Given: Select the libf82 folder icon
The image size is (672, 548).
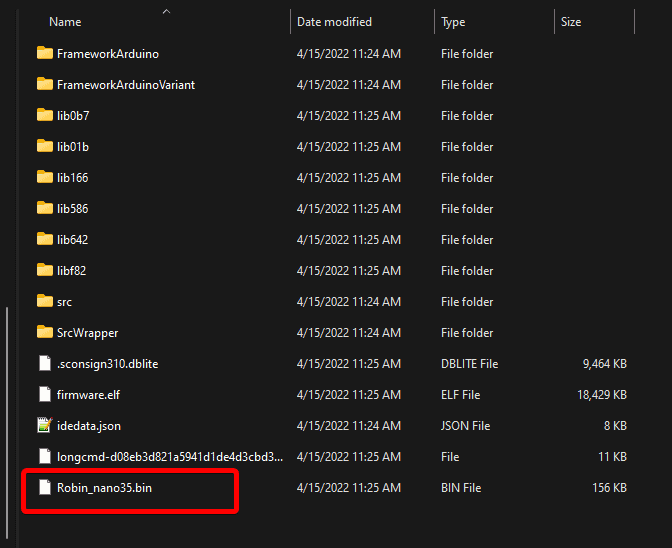Looking at the screenshot, I should [x=45, y=270].
